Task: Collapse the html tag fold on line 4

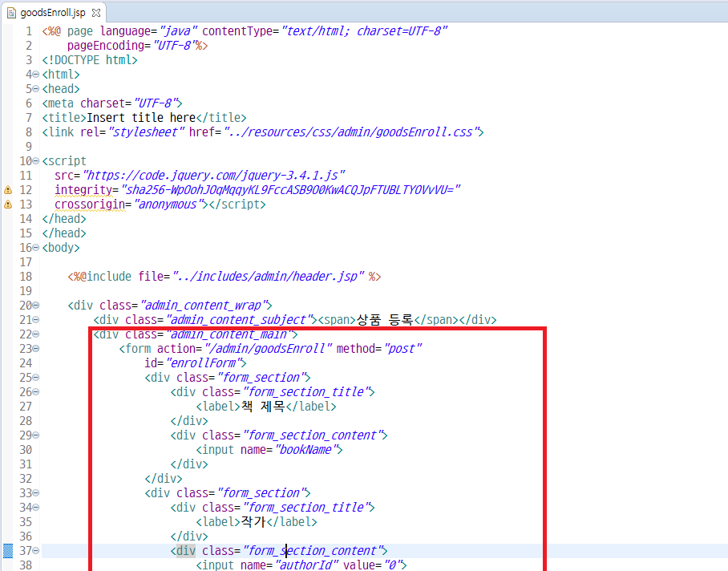Action: click(36, 75)
